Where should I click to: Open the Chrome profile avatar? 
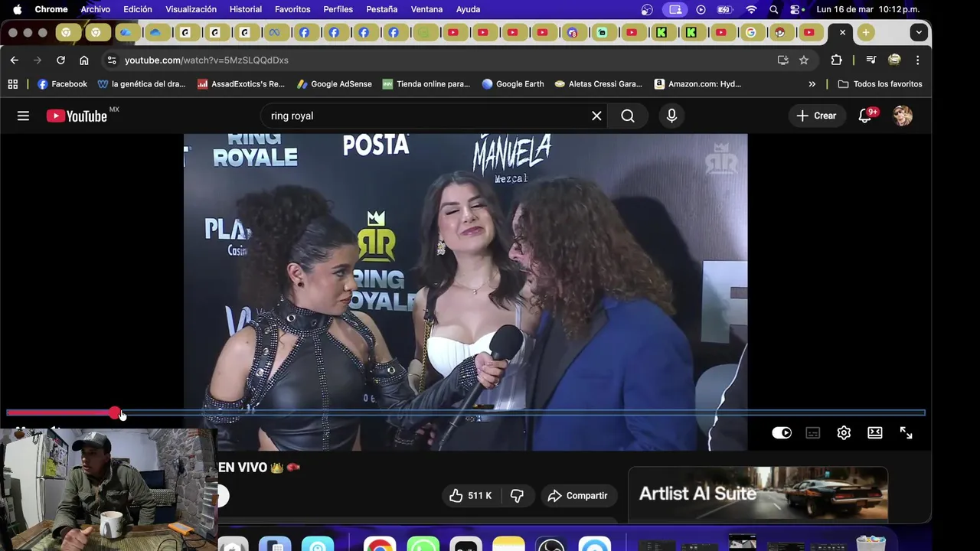[894, 60]
